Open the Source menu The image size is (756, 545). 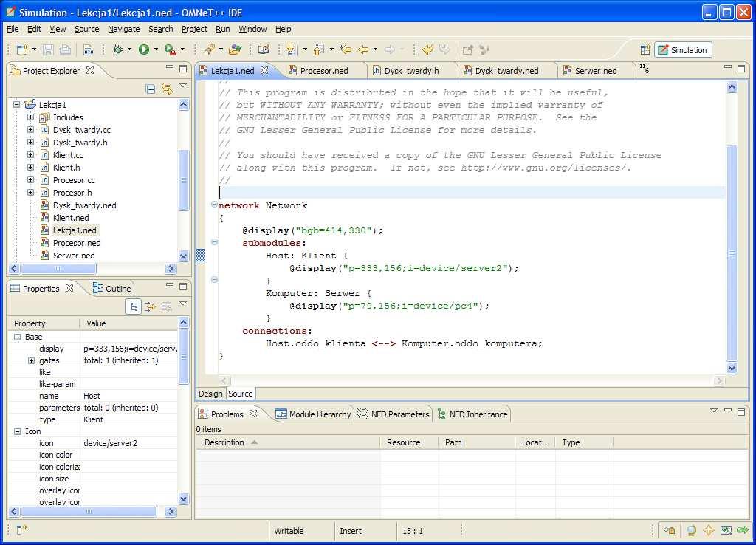[x=87, y=29]
